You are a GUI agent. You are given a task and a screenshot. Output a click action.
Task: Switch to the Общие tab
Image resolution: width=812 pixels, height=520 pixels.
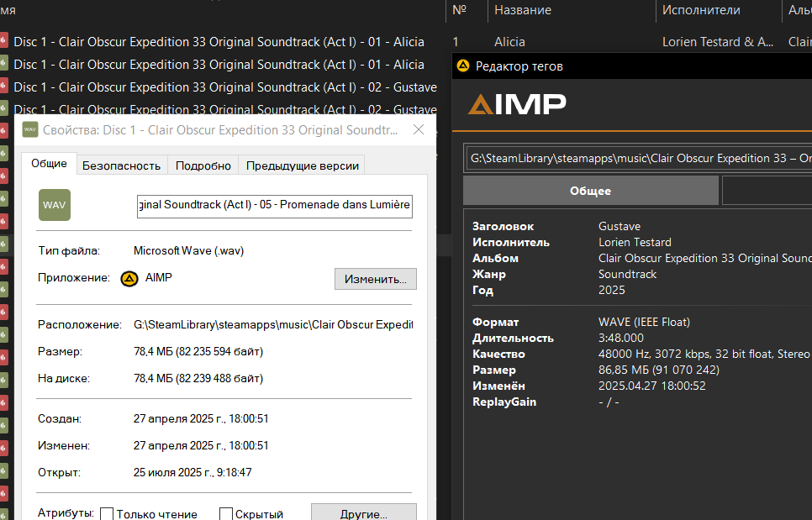pyautogui.click(x=50, y=164)
